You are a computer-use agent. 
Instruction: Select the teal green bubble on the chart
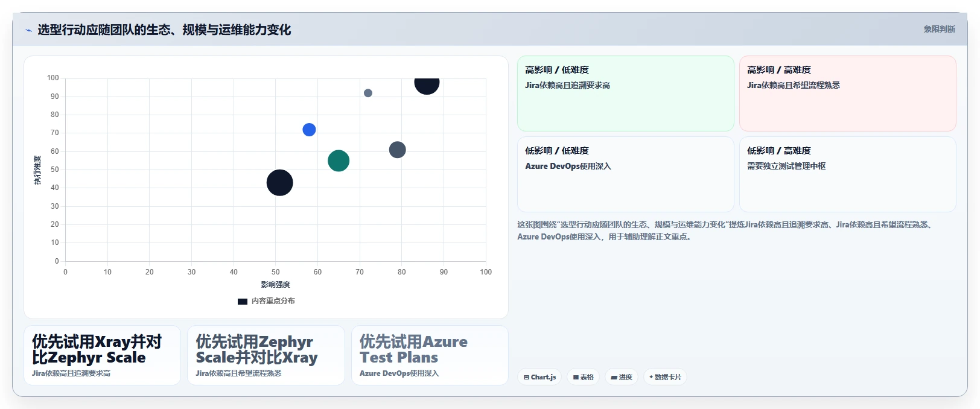tap(339, 161)
